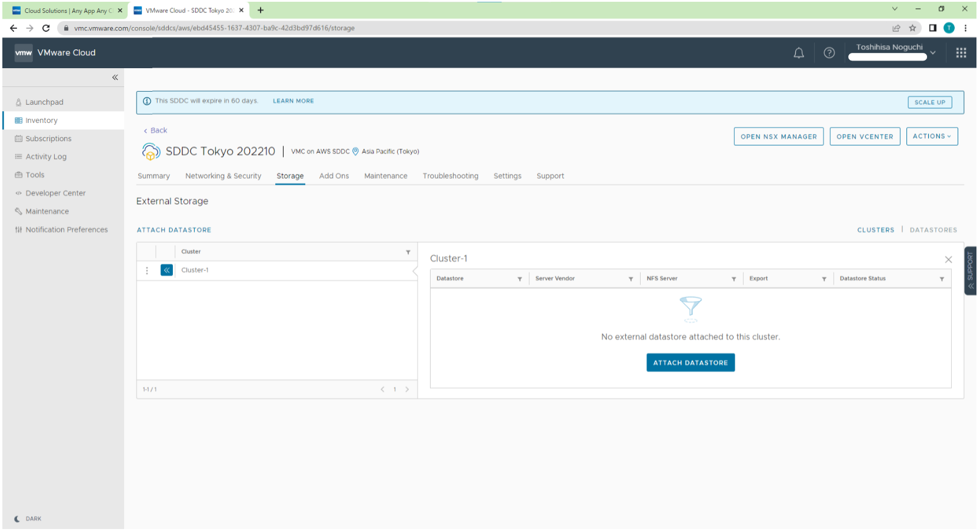Open the Support side panel
The image size is (980, 532).
(x=971, y=270)
